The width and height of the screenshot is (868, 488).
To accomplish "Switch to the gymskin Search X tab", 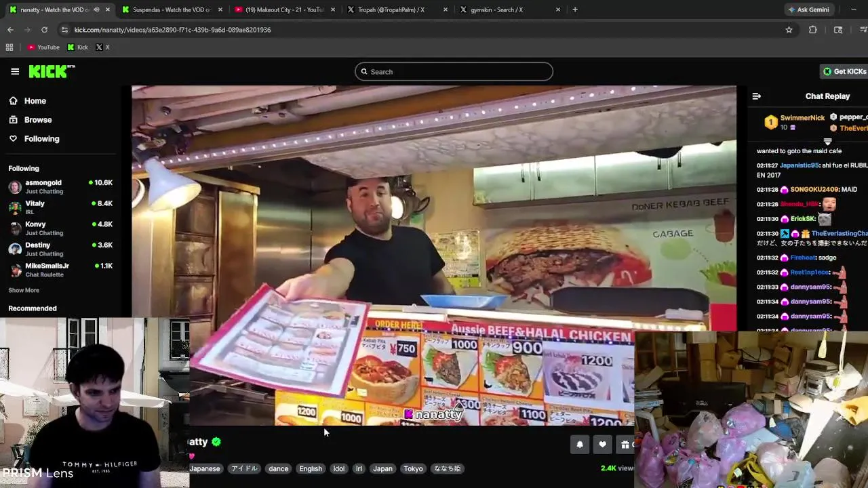I will pos(510,9).
